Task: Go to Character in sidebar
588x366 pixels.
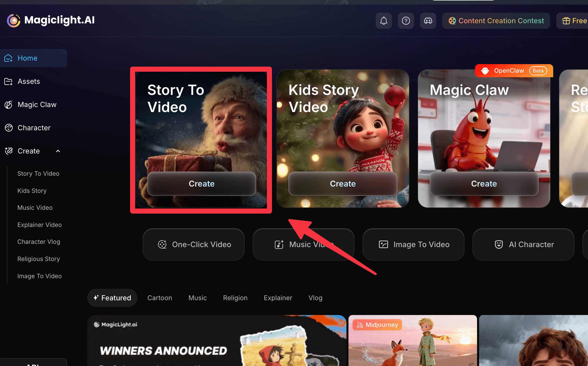Action: (x=34, y=128)
